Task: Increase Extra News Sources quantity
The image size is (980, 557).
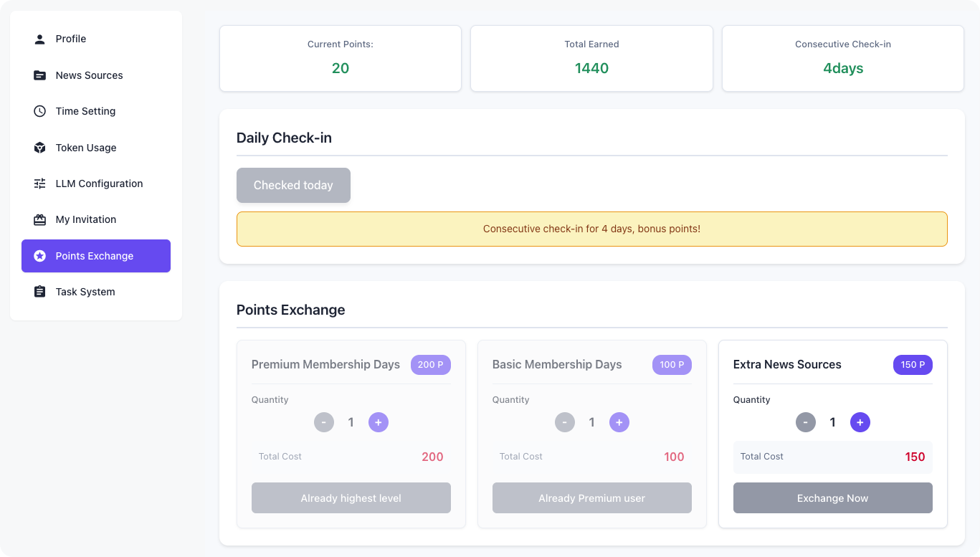Action: (860, 422)
